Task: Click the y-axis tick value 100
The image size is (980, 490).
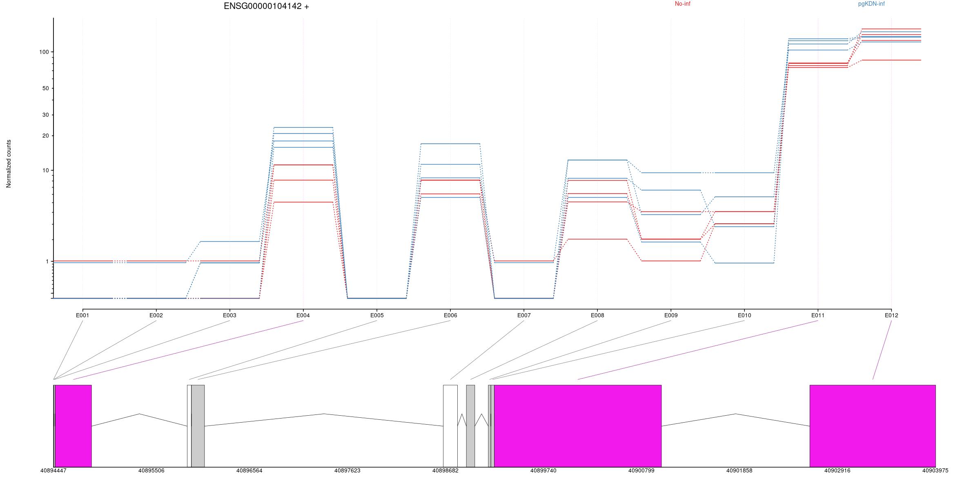Action: click(44, 52)
